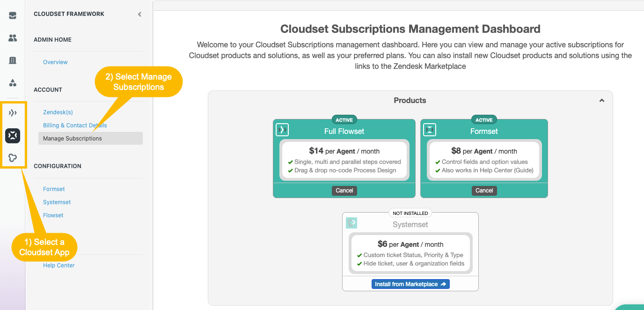Open the Zendesk home icon in sidebar
Viewport: 644px width, 310px height.
(13, 15)
